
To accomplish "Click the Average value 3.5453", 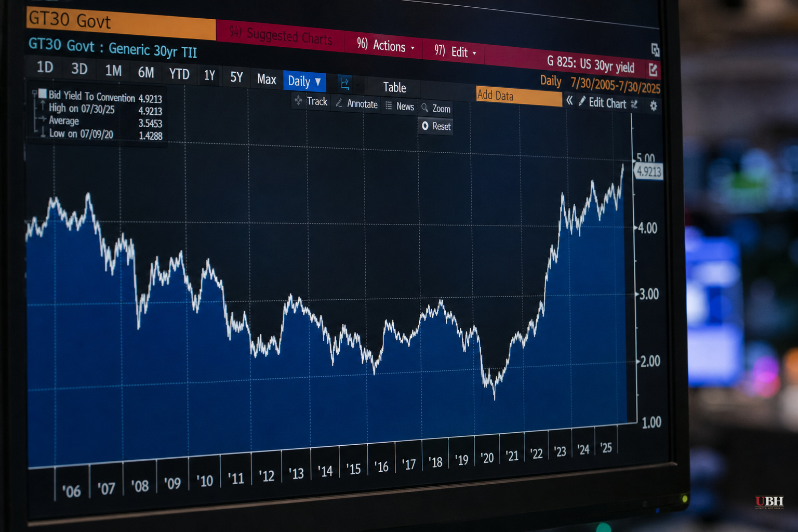I will pos(150,123).
